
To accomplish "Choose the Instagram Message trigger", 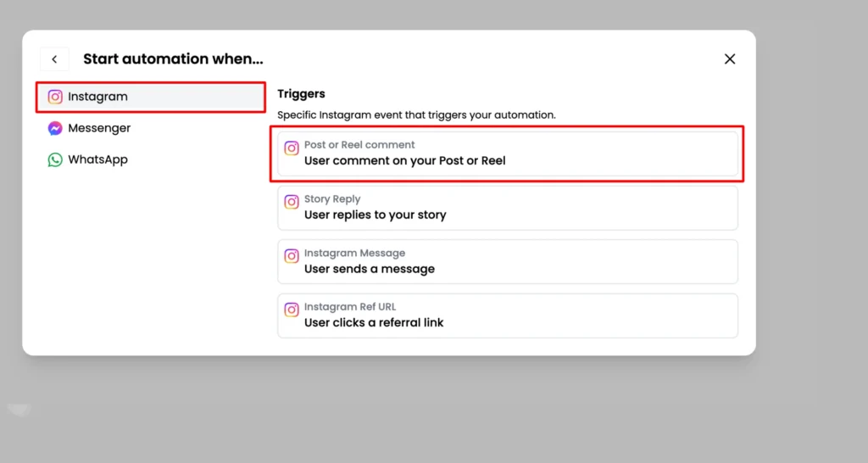I will click(x=508, y=261).
